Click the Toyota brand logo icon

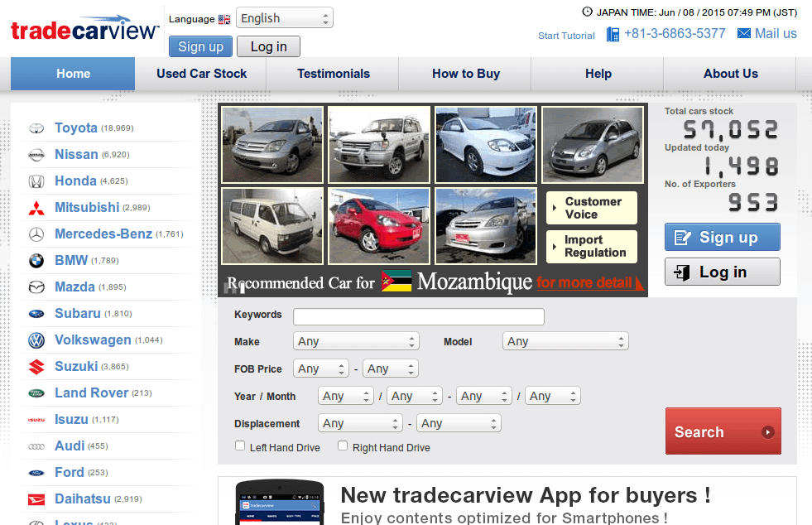click(x=36, y=128)
